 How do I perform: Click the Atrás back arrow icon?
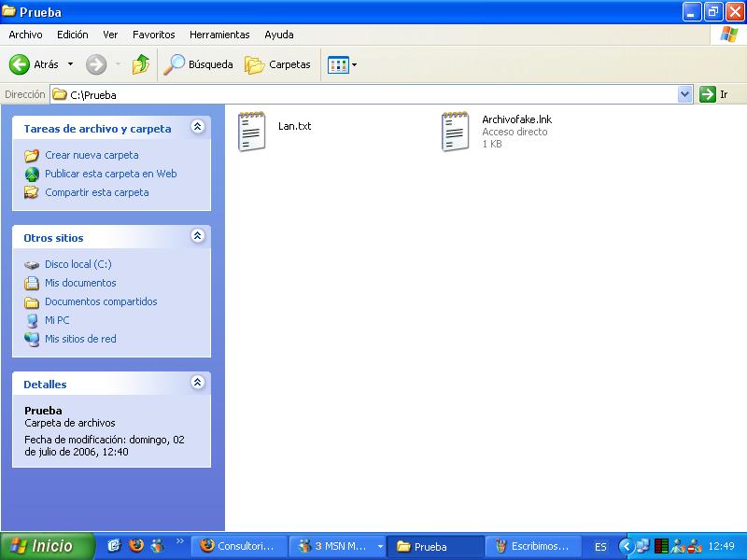20,64
